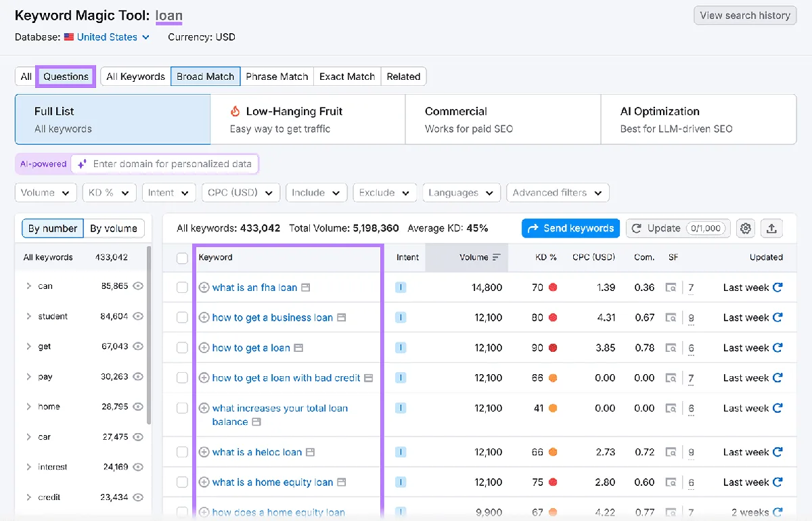
Task: Open the Exclude filter dropdown
Action: [385, 193]
